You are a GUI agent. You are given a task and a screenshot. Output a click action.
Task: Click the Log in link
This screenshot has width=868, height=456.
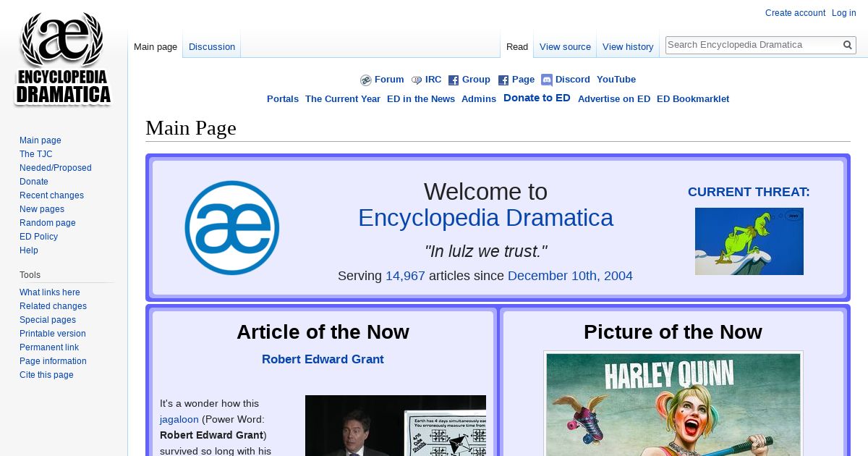coord(844,13)
